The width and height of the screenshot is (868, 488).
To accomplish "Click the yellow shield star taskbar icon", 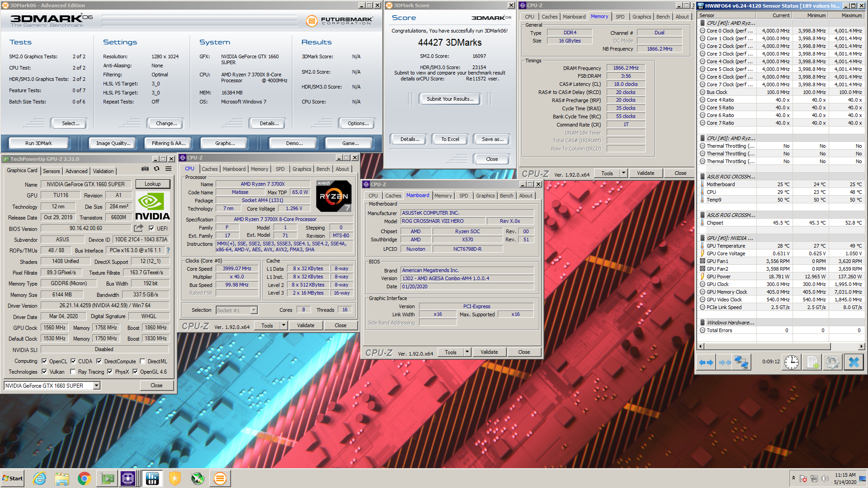I will click(175, 479).
